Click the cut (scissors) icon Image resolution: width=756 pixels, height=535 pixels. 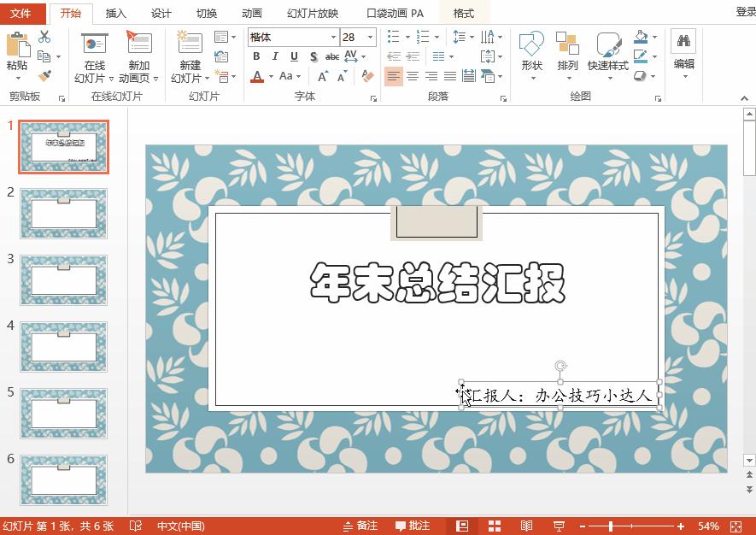click(45, 38)
